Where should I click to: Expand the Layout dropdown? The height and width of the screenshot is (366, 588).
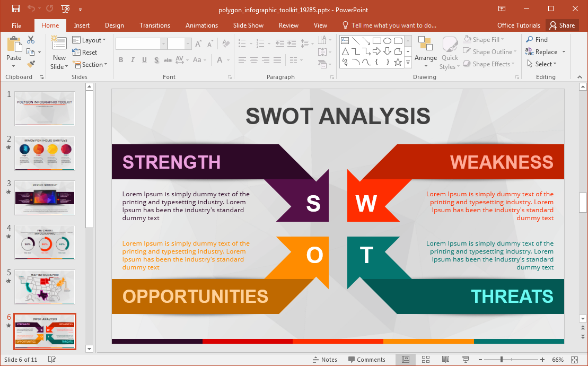[x=89, y=40]
